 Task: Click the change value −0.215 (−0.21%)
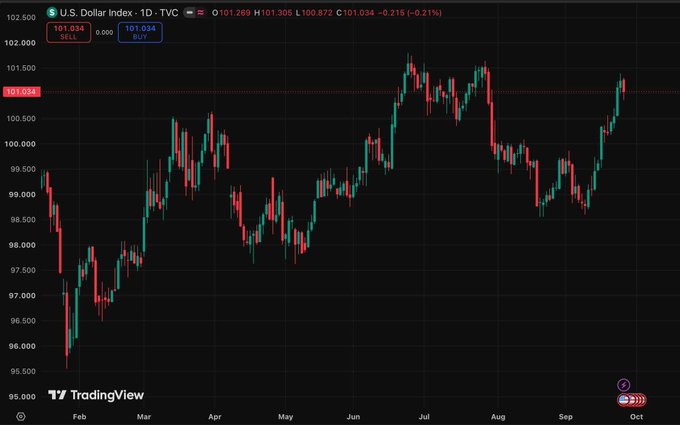(410, 13)
